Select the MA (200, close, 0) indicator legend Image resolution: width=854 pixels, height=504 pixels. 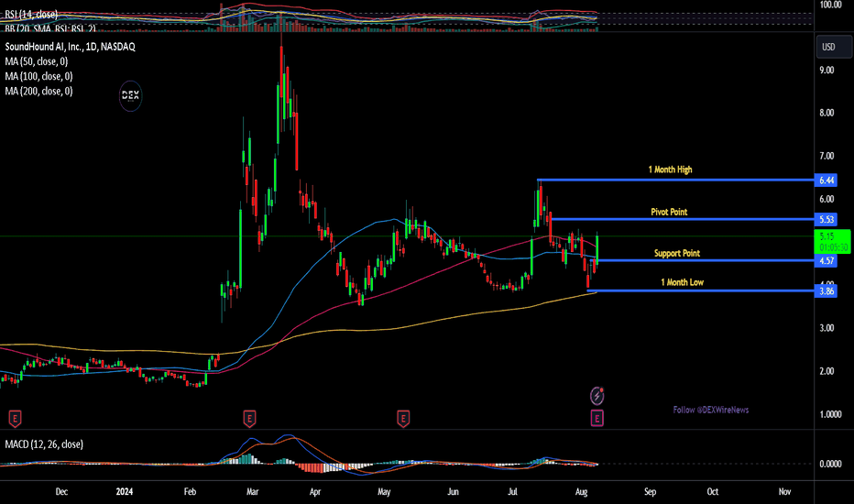(x=38, y=91)
